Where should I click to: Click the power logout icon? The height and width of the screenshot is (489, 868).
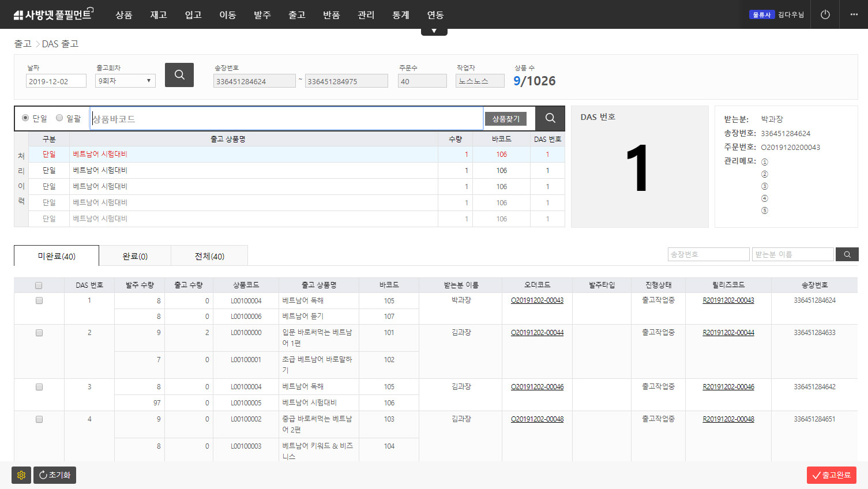[825, 14]
